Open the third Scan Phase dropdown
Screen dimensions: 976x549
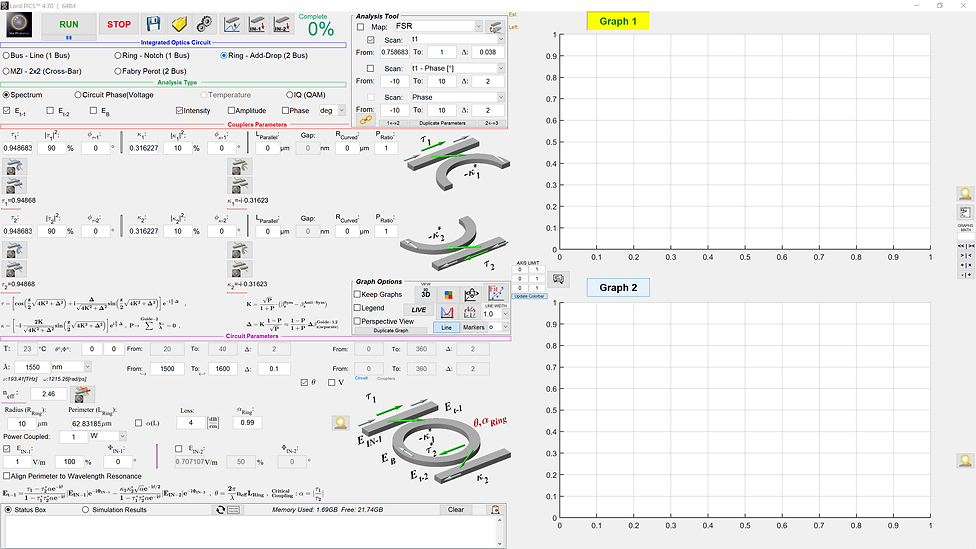tap(500, 97)
